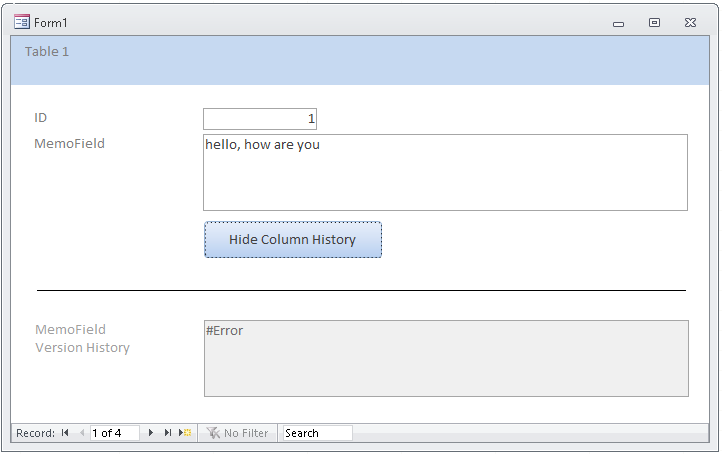The height and width of the screenshot is (455, 723).
Task: Click the Table 1 header title
Action: tap(47, 52)
